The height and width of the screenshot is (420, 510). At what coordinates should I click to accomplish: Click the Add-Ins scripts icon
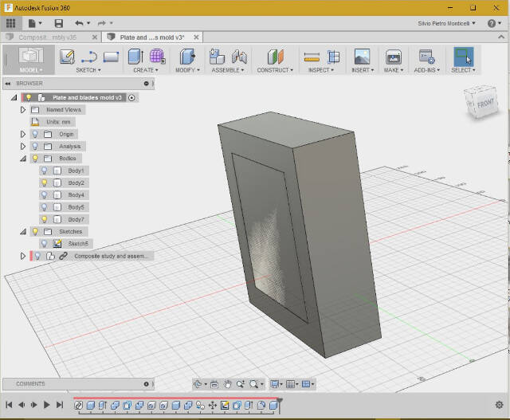coord(426,57)
